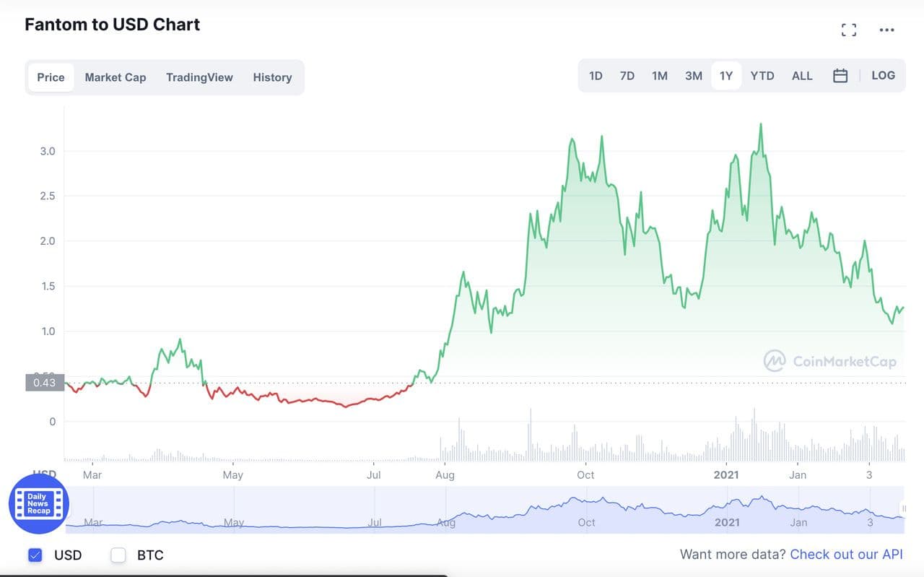Viewport: 924px width, 577px height.
Task: Open the three-dot more options menu
Action: 886,30
